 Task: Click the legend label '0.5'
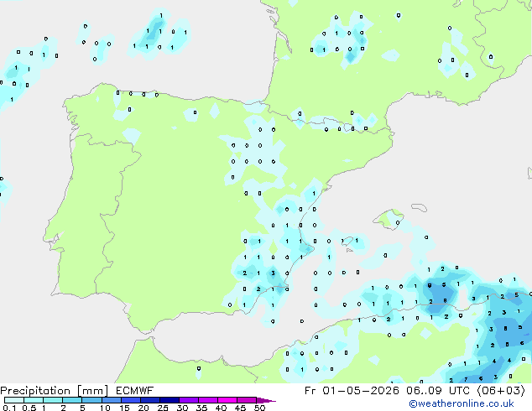[29, 408]
